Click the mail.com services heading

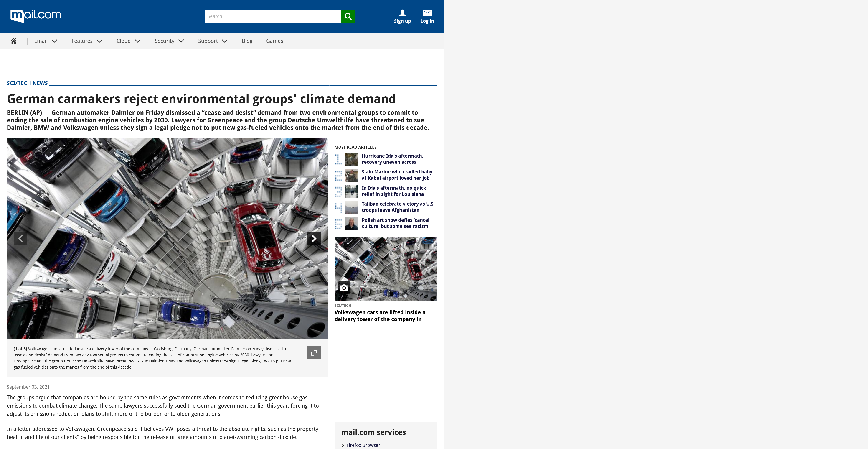374,432
